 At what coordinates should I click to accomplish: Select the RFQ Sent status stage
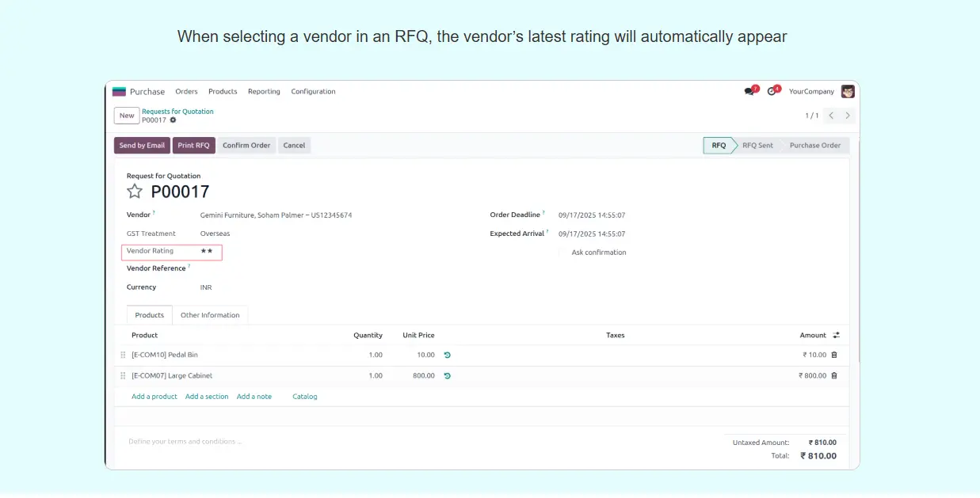(x=757, y=146)
